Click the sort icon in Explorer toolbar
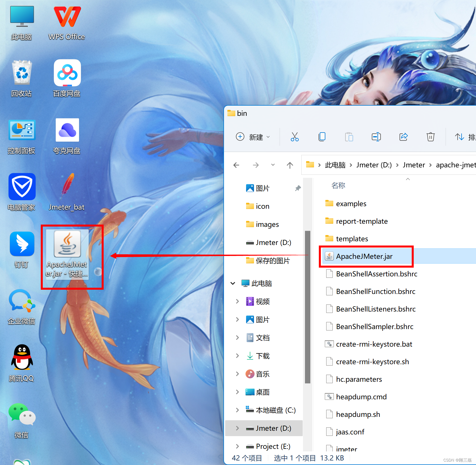This screenshot has height=465, width=476. pos(459,137)
